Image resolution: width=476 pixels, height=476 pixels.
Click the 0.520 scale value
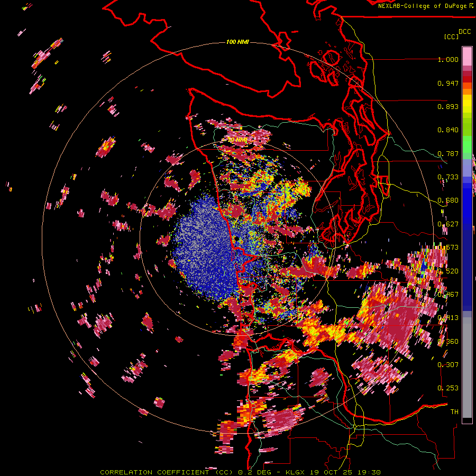coord(448,271)
